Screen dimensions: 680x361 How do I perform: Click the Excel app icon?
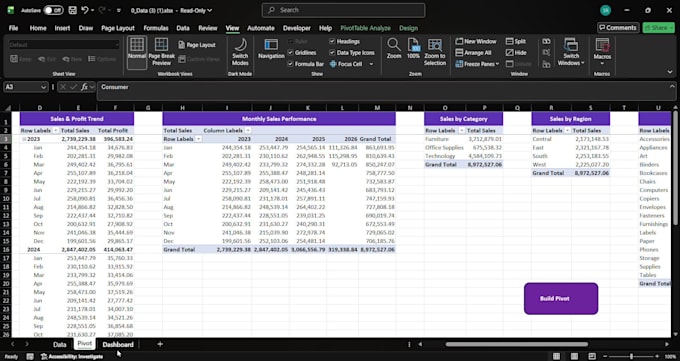11,10
